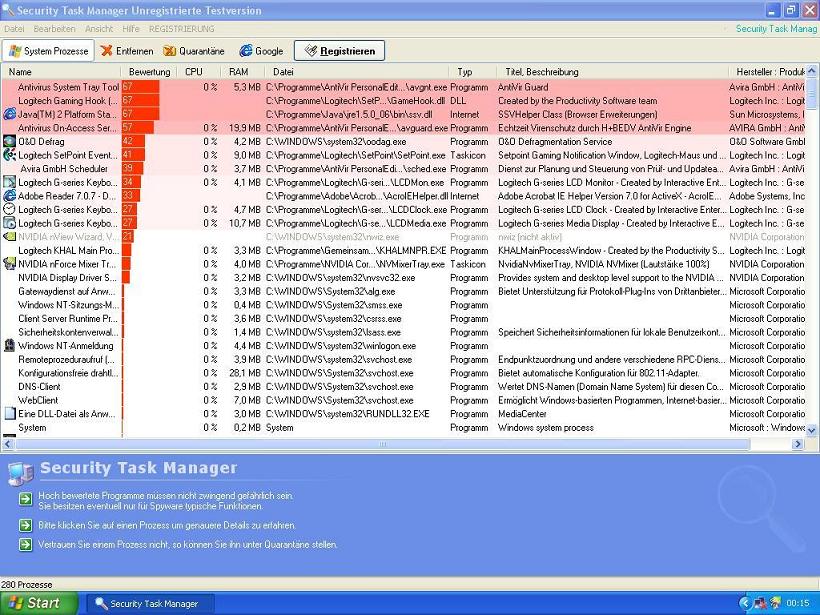Click the Logitech SetPoint Event icon
This screenshot has height=615, width=820.
point(9,155)
